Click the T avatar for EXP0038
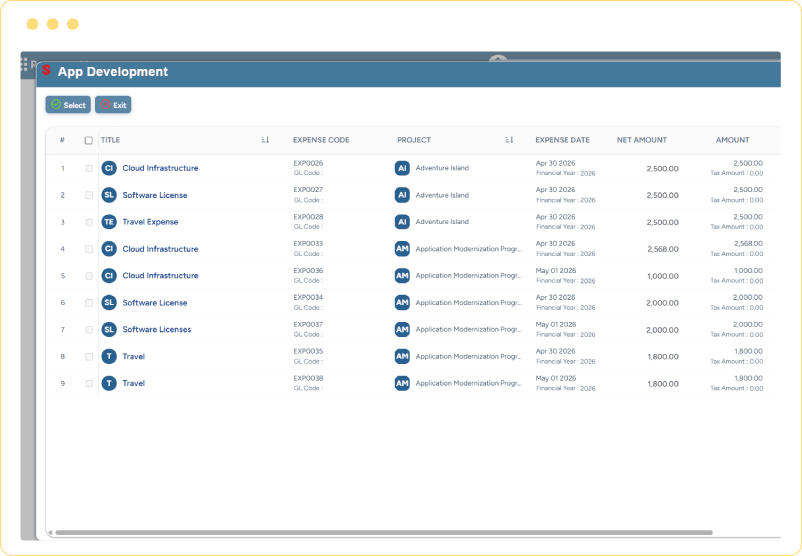Image resolution: width=802 pixels, height=556 pixels. coord(109,383)
